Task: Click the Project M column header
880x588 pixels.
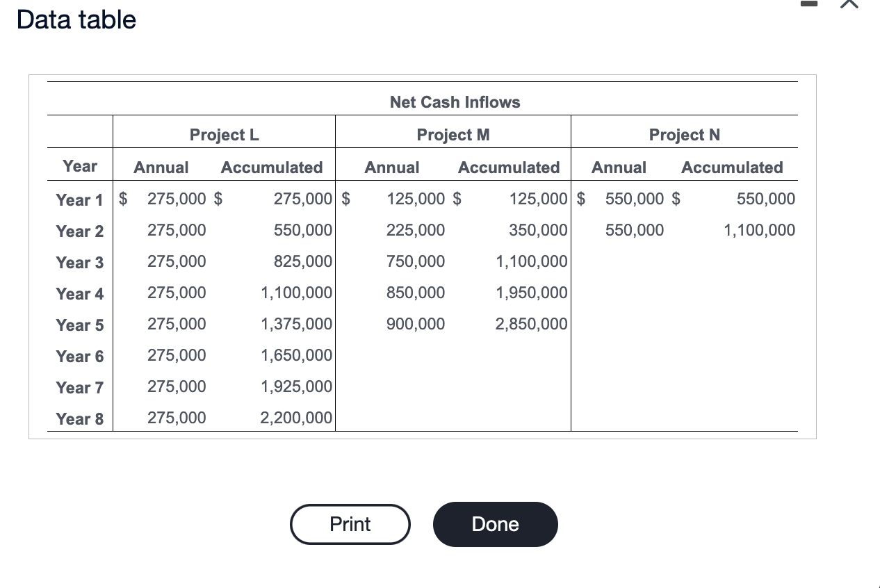Action: click(x=453, y=134)
